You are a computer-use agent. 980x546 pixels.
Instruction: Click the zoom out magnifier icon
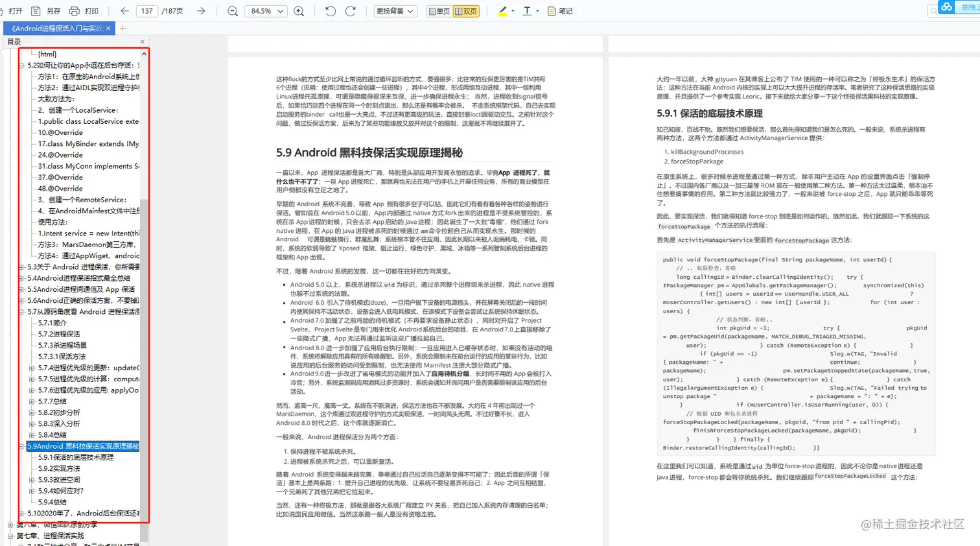pos(233,11)
